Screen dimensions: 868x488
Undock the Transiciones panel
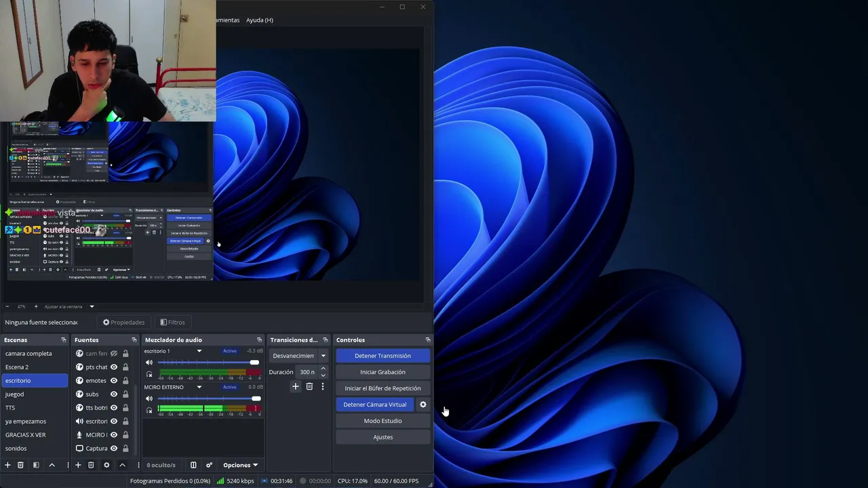(325, 340)
